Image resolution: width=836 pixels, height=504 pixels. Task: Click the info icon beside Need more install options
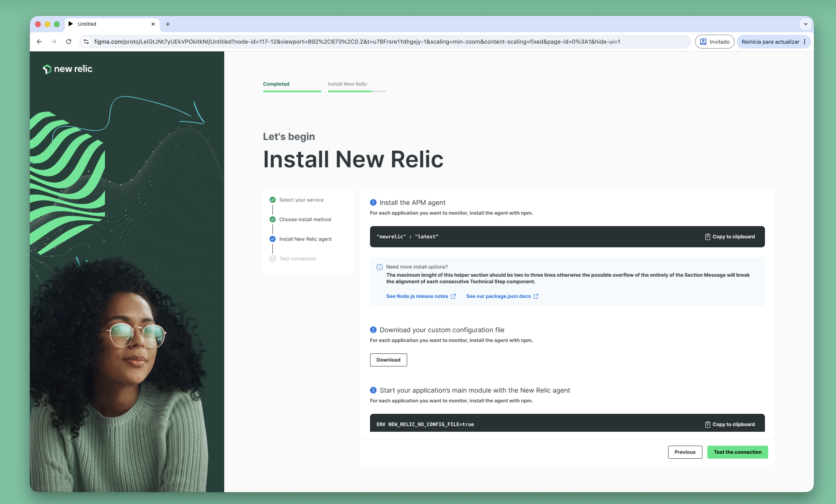(x=380, y=267)
